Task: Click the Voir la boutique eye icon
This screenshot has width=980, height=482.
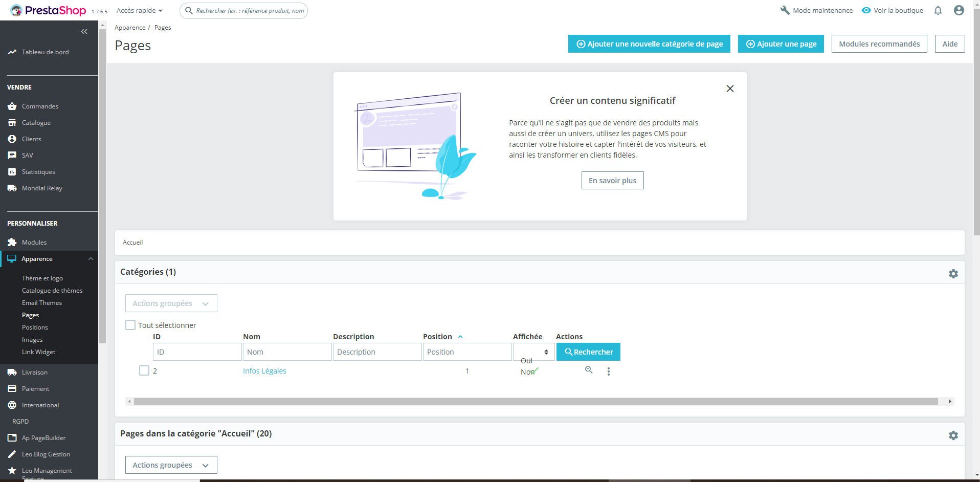Action: pos(866,10)
